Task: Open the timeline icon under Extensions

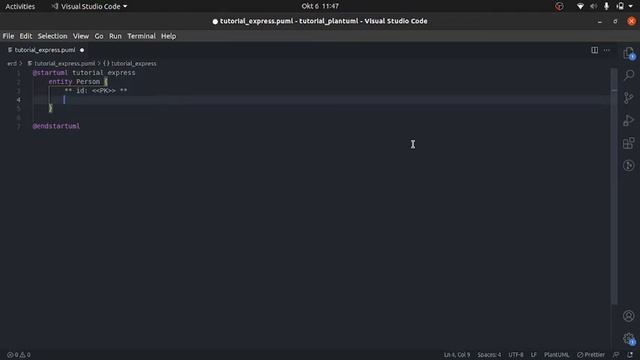Action: 629,165
